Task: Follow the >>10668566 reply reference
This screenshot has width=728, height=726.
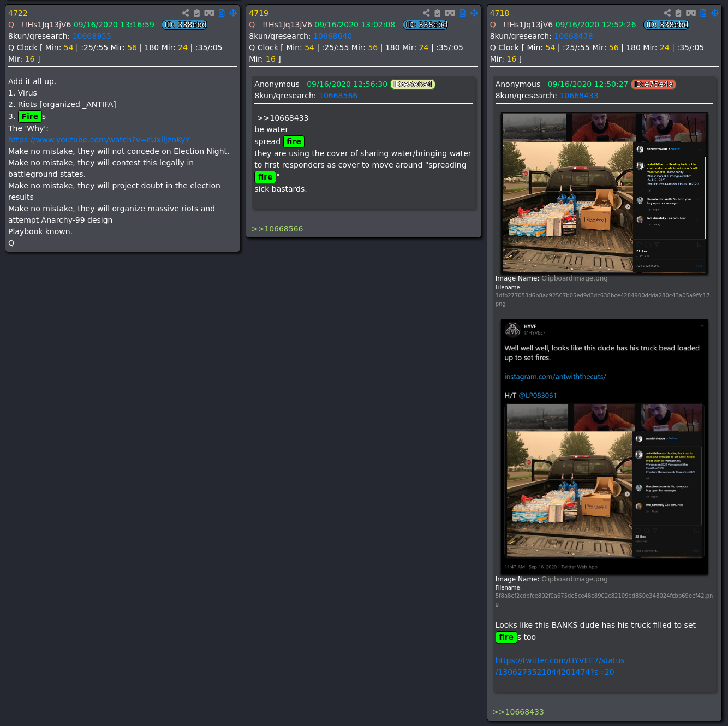Action: pyautogui.click(x=277, y=229)
